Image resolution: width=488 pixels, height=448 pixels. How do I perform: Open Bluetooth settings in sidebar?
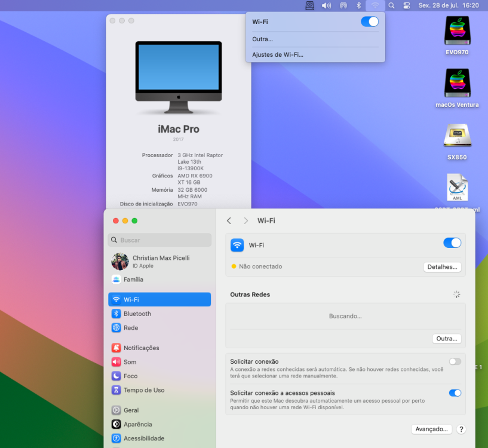pyautogui.click(x=159, y=314)
